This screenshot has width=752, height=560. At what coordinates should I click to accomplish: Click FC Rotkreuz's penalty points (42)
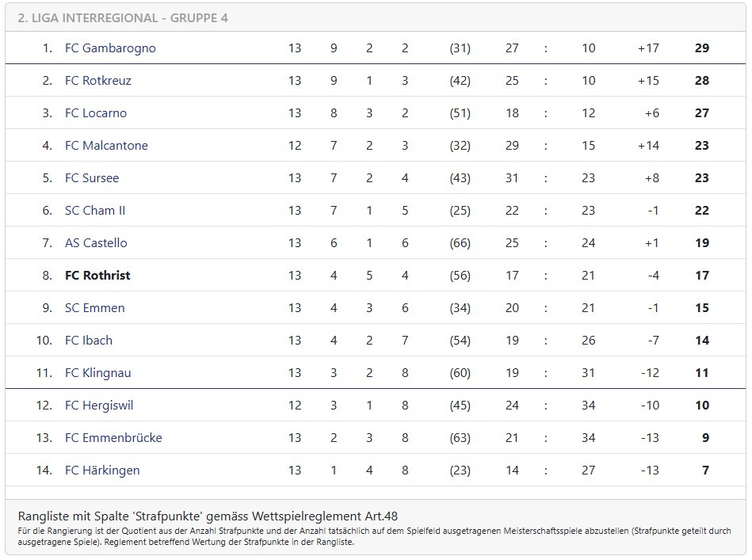tap(460, 81)
